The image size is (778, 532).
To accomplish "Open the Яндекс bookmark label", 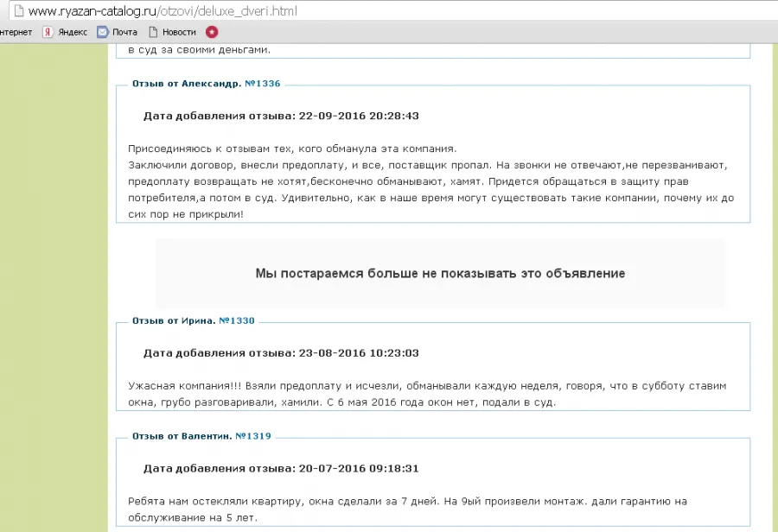I will [73, 32].
